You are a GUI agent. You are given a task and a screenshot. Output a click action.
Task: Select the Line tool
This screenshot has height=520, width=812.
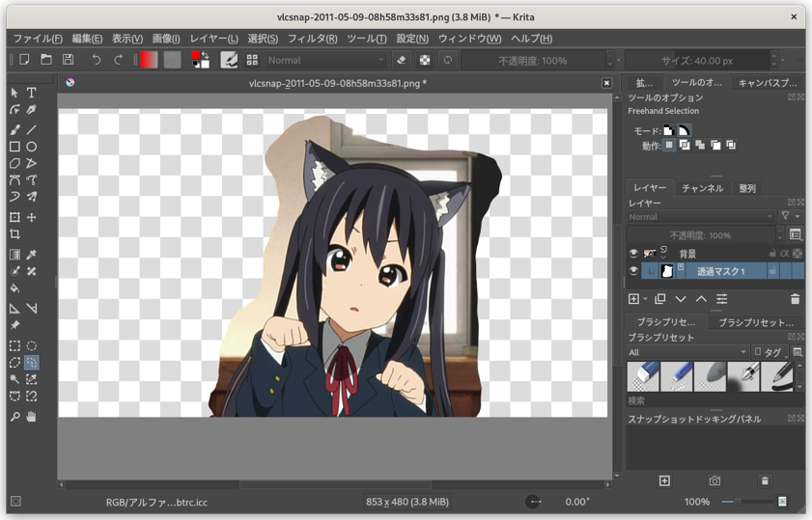[32, 129]
